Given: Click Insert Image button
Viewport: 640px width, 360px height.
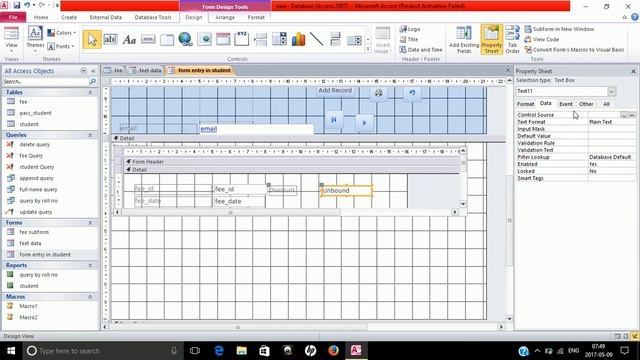Looking at the screenshot, I should click(x=382, y=40).
